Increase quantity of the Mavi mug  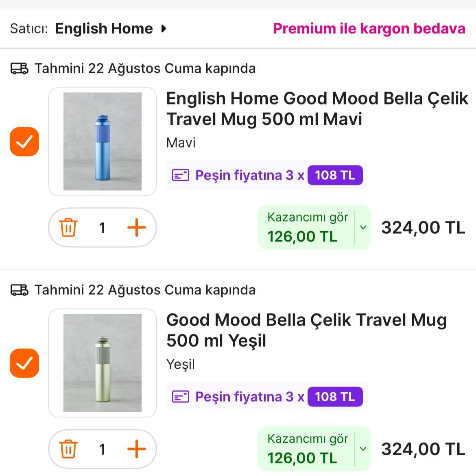point(137,228)
